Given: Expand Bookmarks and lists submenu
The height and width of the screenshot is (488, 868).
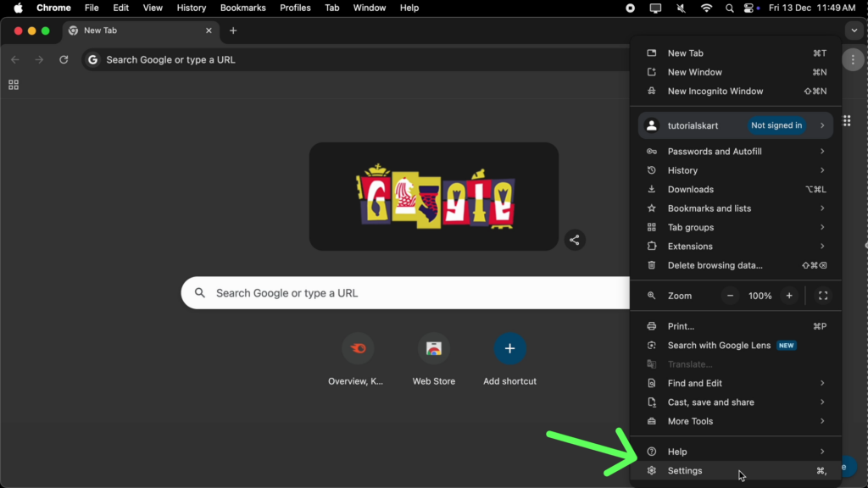Looking at the screenshot, I should (x=736, y=208).
